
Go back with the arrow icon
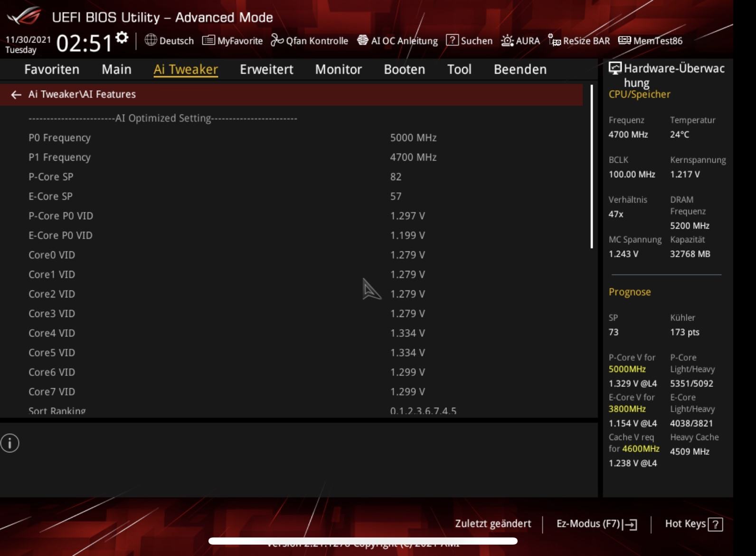coord(16,95)
